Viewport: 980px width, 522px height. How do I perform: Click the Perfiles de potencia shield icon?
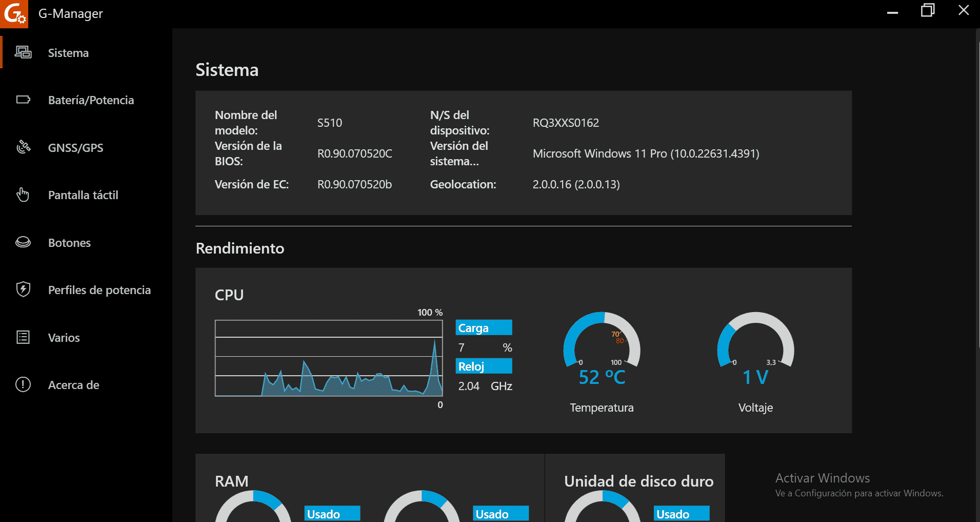(x=23, y=289)
